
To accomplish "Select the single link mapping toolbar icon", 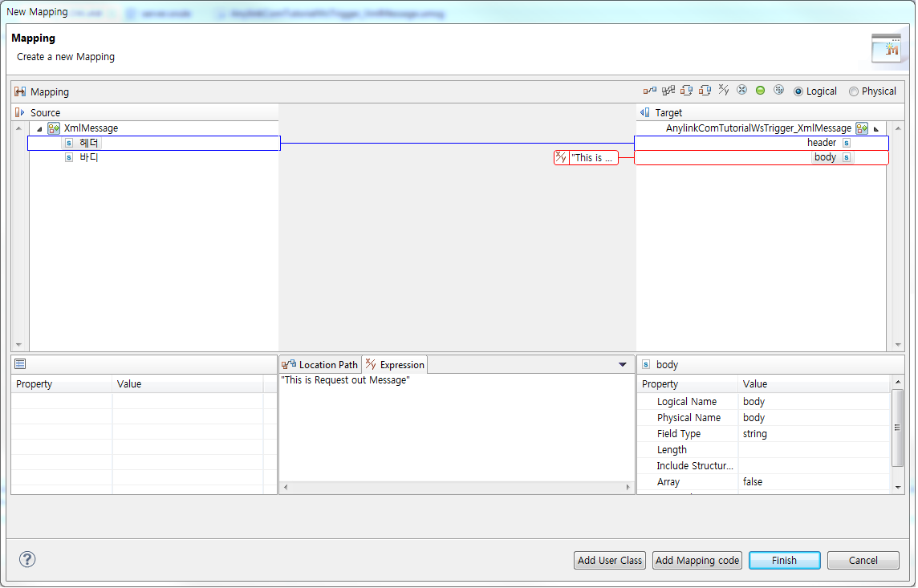I will [x=650, y=90].
